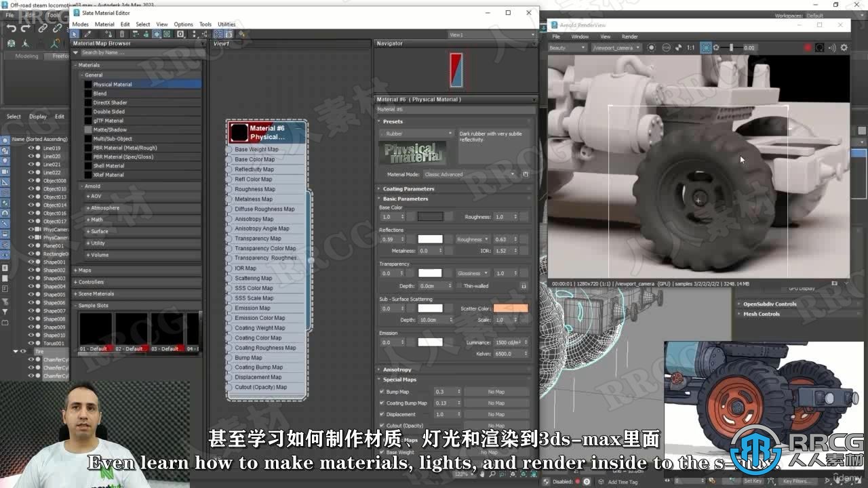Click No Map button for Bump Map

tap(496, 392)
